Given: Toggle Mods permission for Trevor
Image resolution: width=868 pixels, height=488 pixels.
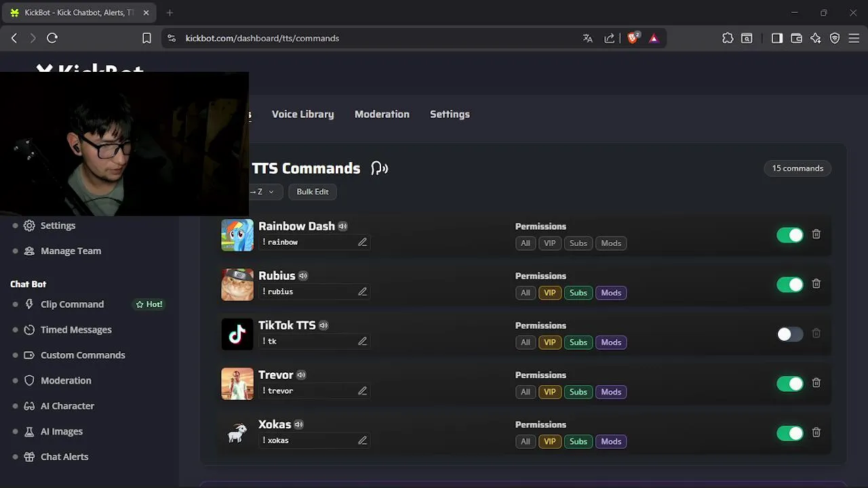Looking at the screenshot, I should (611, 391).
